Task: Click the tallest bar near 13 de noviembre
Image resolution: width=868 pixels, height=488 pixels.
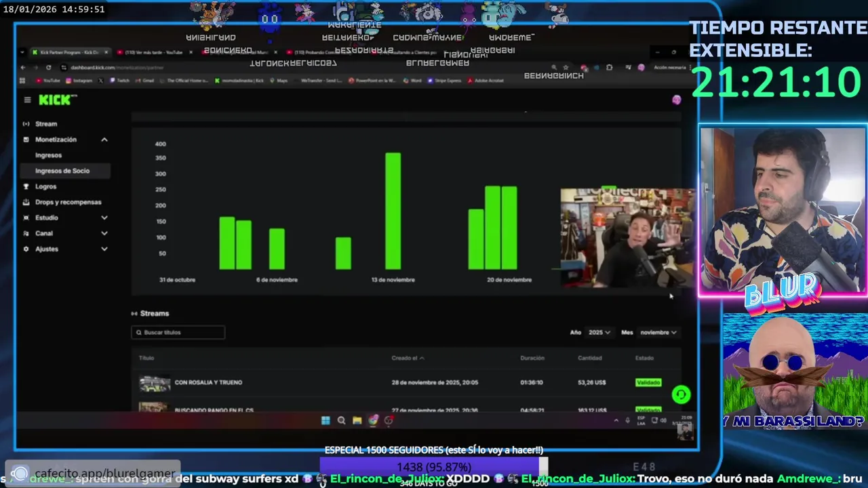Action: tap(393, 211)
